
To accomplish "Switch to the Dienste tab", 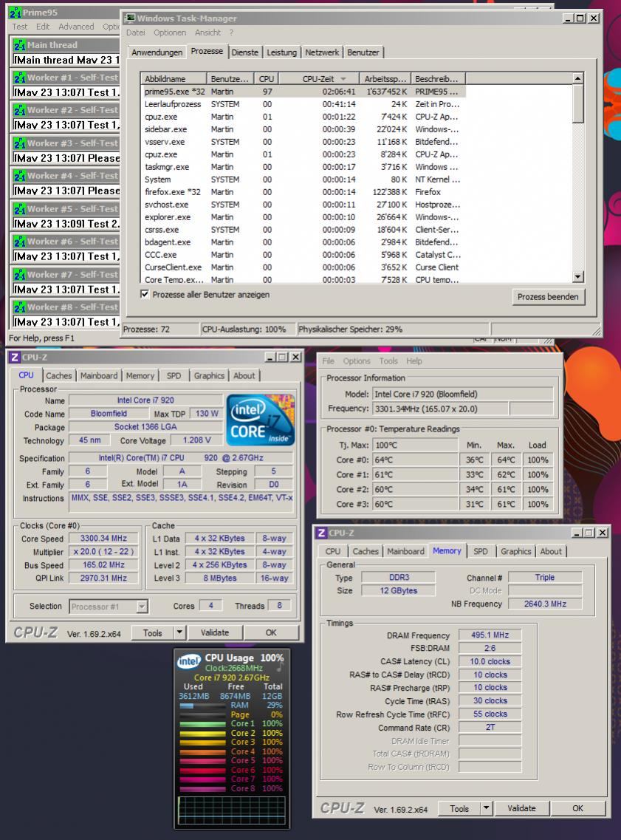I will tap(245, 52).
